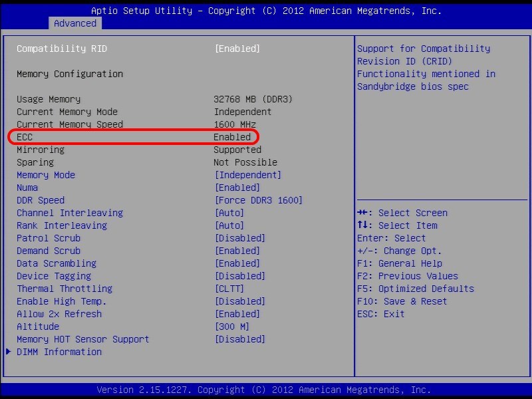Open DDR Speed Force DDR3 1600 option
Image resolution: width=532 pixels, height=399 pixels.
(x=259, y=200)
